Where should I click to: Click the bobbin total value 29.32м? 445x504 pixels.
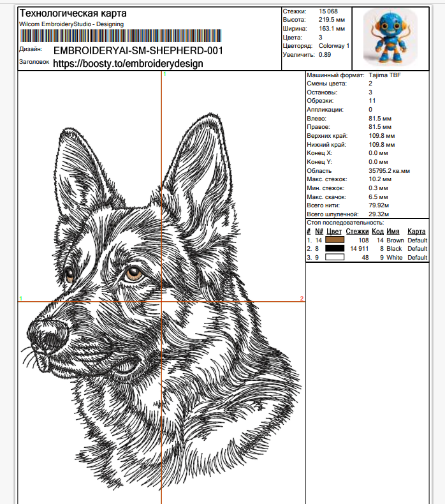[x=379, y=214]
